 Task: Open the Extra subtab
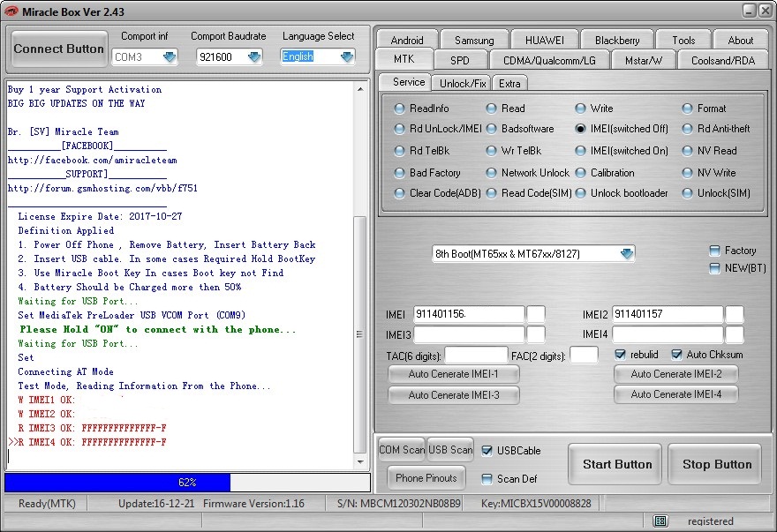pos(509,83)
